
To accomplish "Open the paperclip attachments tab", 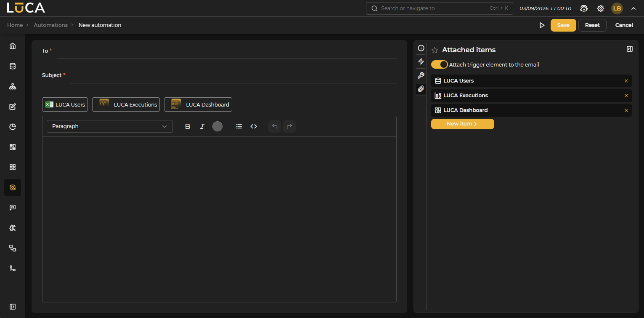I will pos(421,89).
